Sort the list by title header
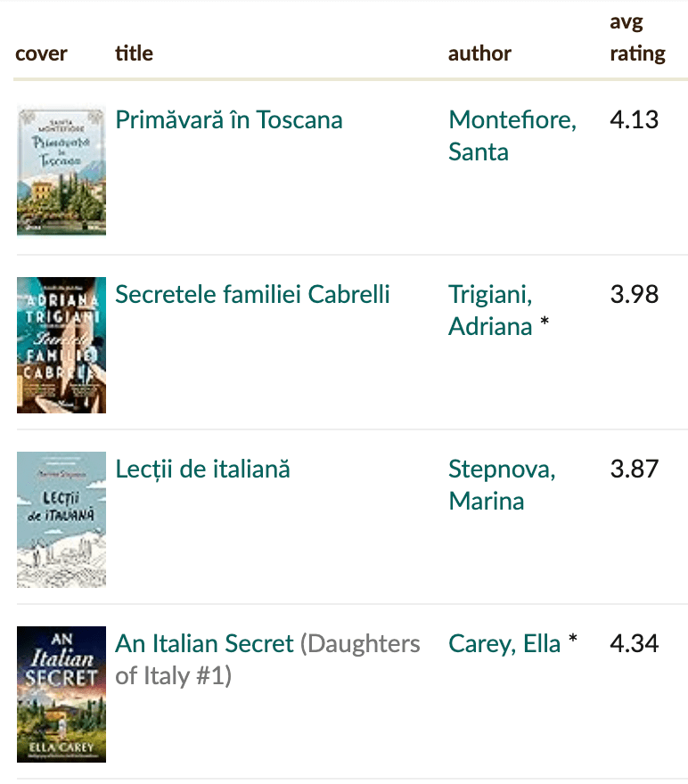 pyautogui.click(x=134, y=53)
